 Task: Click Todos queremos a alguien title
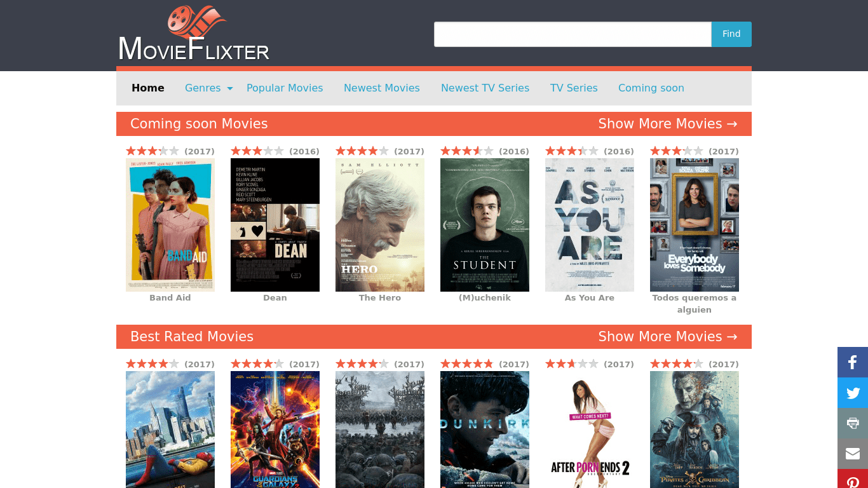695,304
